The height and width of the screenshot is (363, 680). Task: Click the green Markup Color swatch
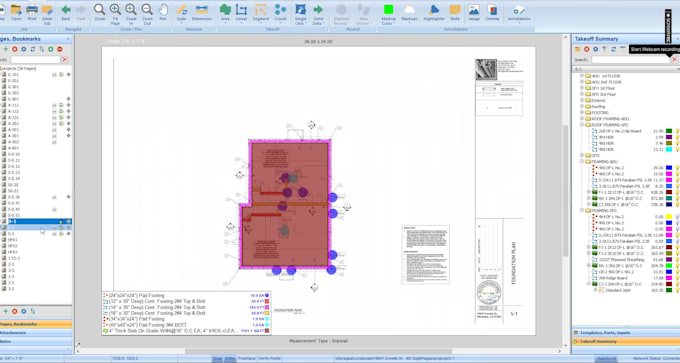(388, 10)
